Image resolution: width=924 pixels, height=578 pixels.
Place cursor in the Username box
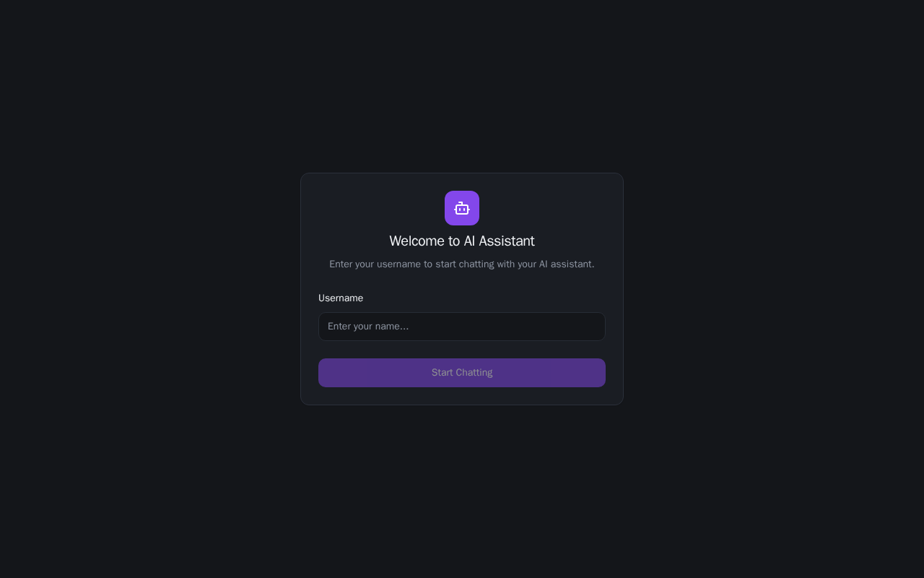pyautogui.click(x=462, y=327)
